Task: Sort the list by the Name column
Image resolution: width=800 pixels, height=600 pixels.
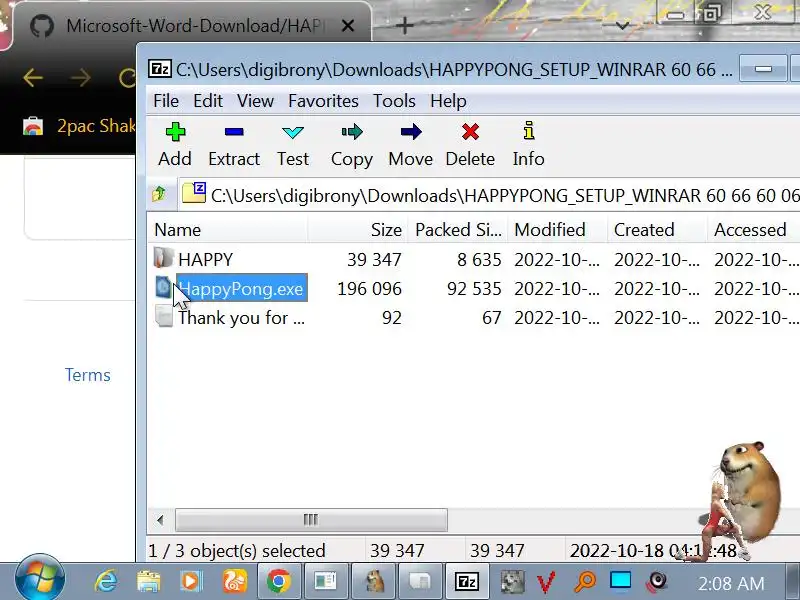Action: click(227, 230)
